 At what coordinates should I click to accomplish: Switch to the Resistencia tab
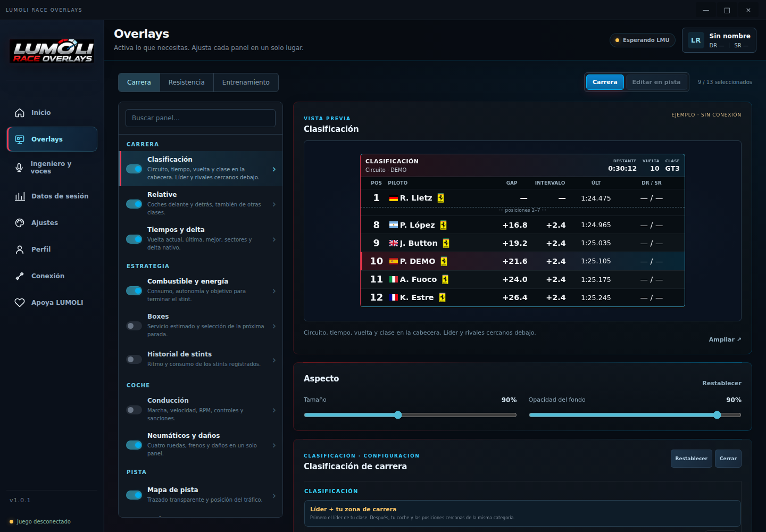pos(186,82)
